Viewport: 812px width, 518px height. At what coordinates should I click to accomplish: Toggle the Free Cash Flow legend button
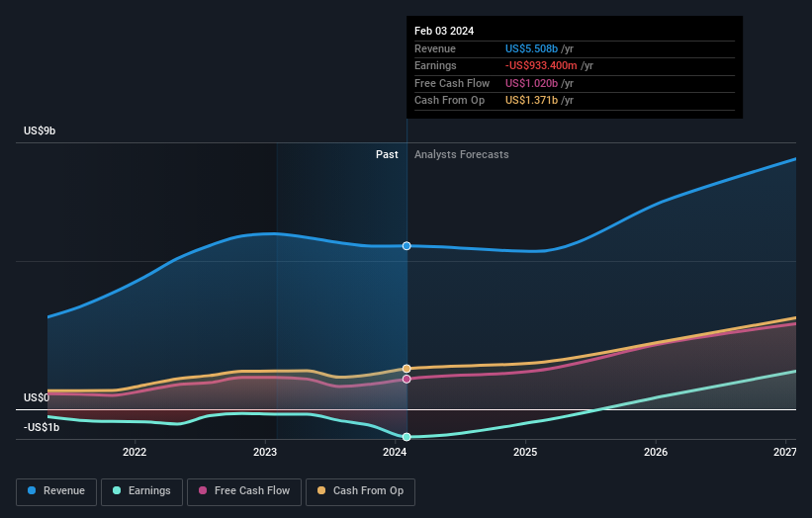244,491
